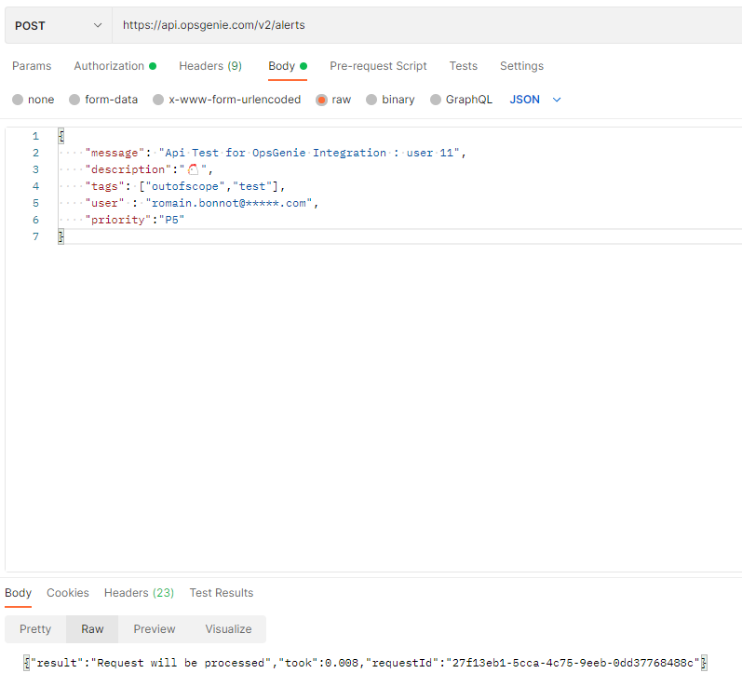Viewport: 742px width, 700px height.
Task: Switch response view to Preview
Action: click(x=155, y=629)
